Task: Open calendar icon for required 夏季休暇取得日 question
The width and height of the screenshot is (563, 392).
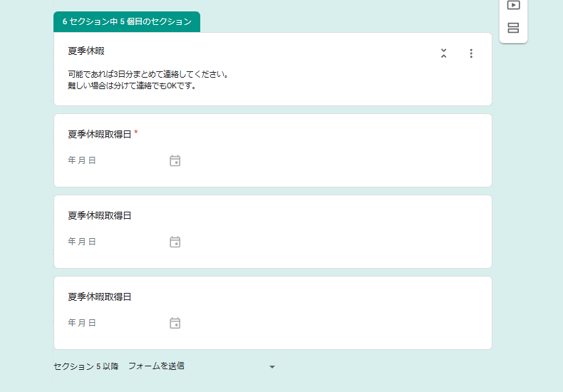Action: point(175,160)
